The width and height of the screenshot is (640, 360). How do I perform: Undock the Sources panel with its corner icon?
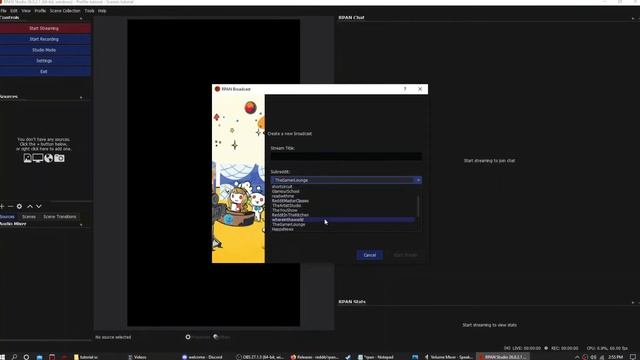click(81, 97)
